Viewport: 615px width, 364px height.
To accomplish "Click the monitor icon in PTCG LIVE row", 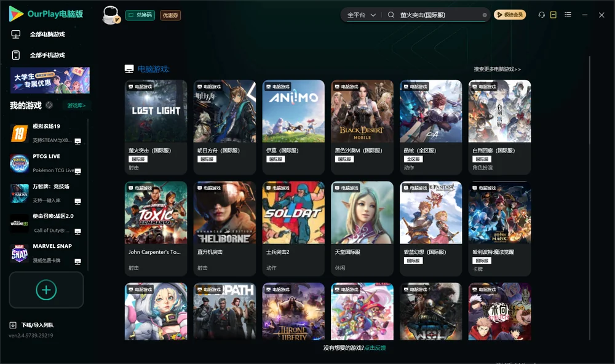I will pos(77,171).
